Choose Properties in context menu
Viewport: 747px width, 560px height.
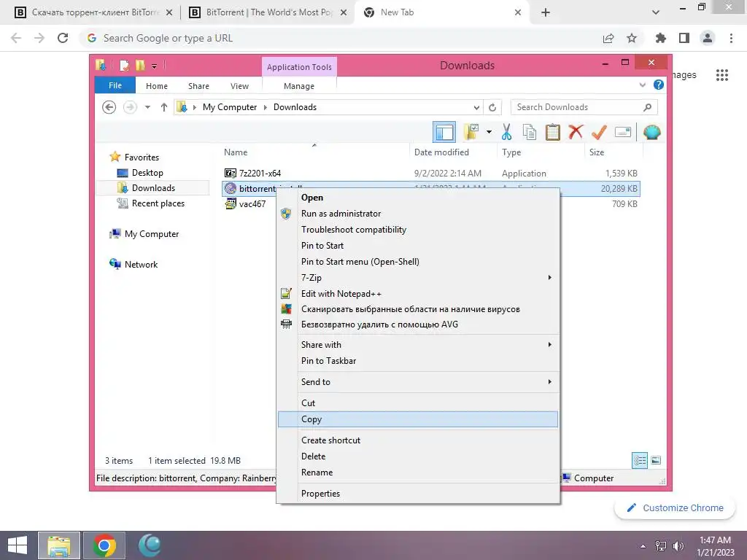(418, 494)
